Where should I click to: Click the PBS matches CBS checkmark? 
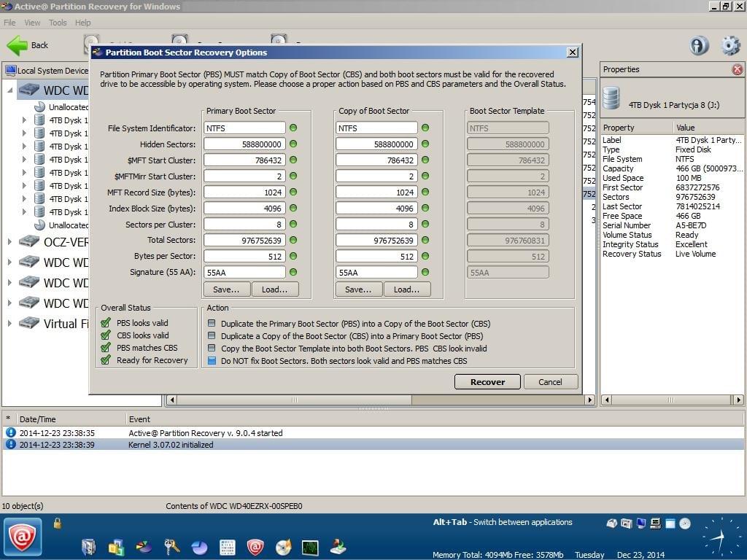(x=106, y=347)
